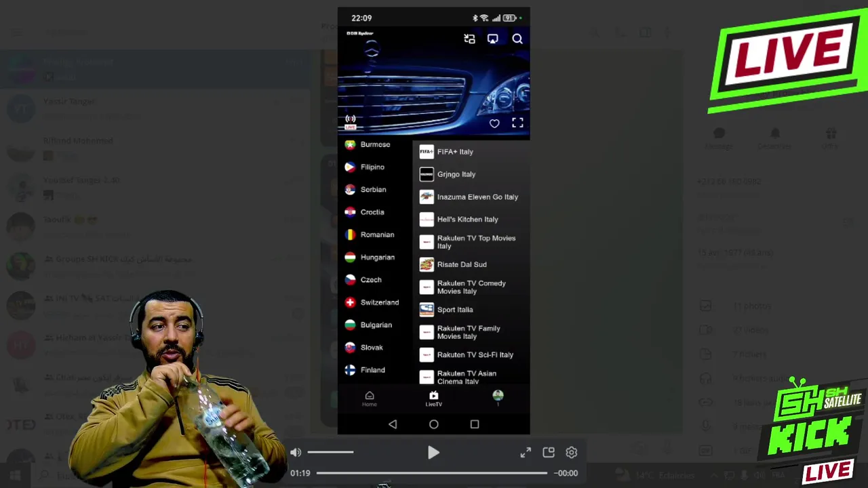The image size is (868, 488).
Task: Click the Romanian flag icon
Action: [350, 235]
